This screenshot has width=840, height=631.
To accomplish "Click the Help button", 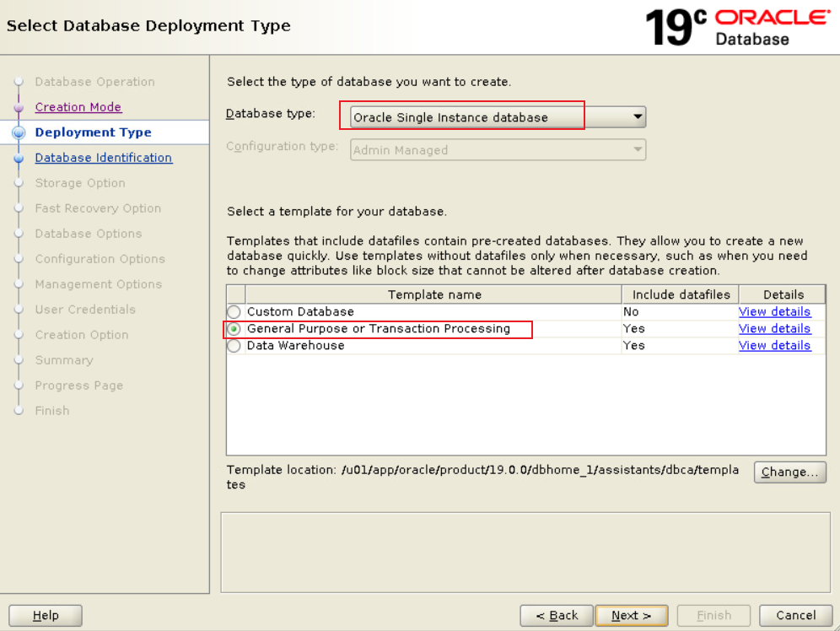I will click(46, 616).
